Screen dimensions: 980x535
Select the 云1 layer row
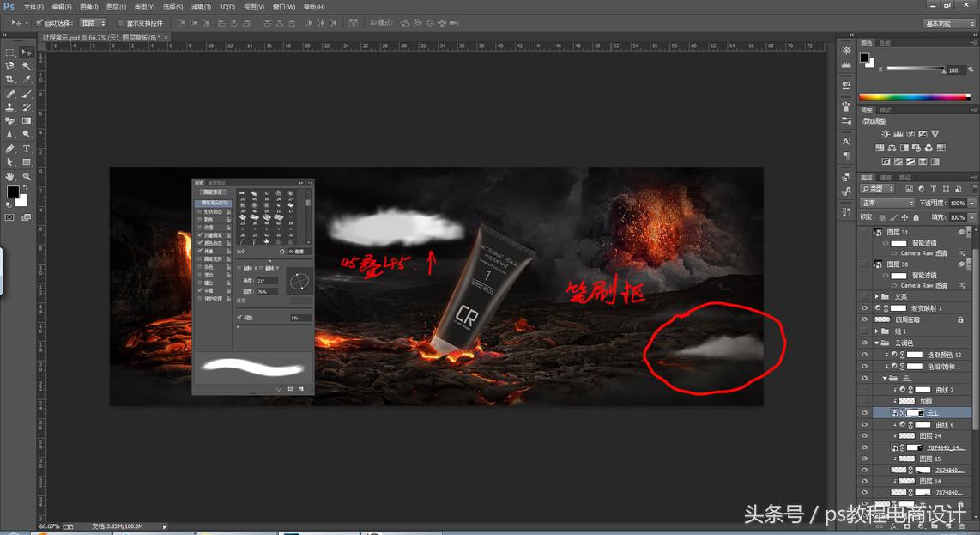[x=922, y=413]
